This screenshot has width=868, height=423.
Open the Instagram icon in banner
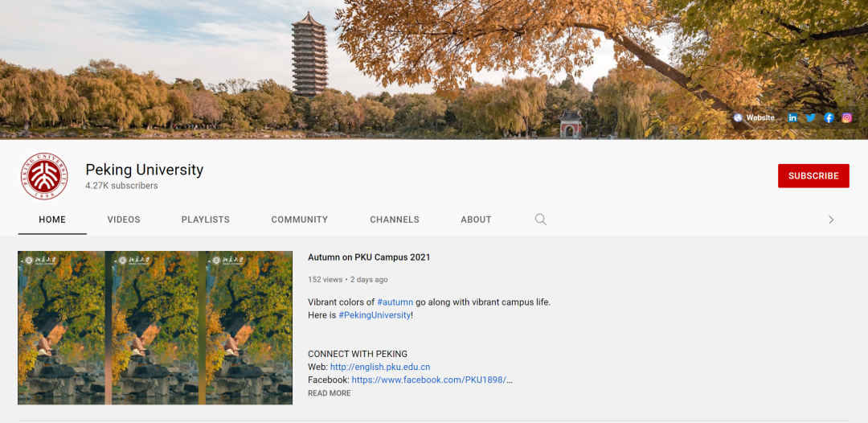[846, 117]
